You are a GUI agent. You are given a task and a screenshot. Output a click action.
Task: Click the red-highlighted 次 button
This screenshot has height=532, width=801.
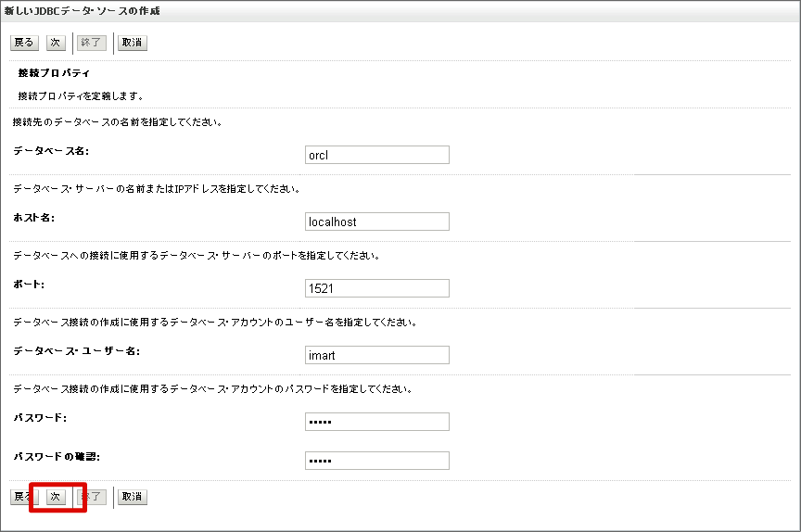56,497
